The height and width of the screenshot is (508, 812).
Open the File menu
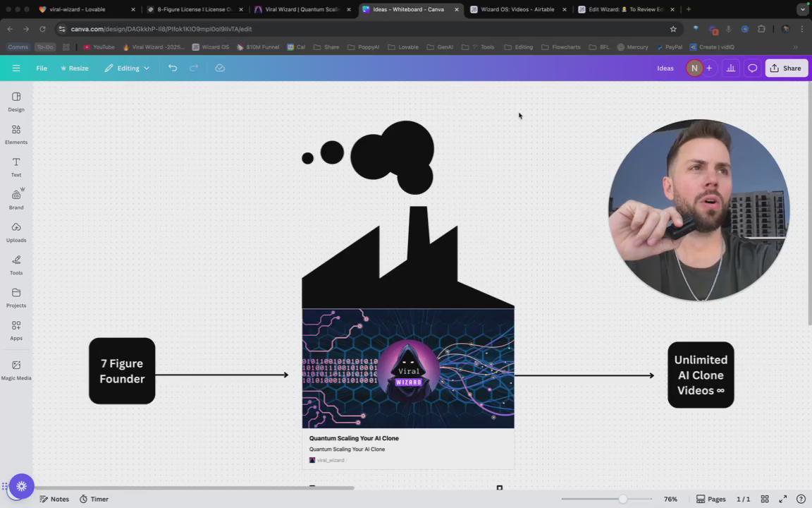coord(42,68)
